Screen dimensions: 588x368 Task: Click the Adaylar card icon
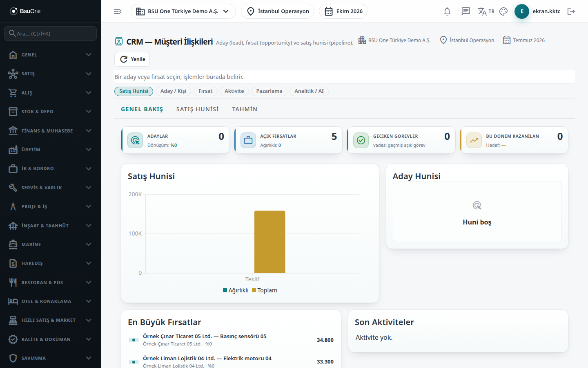pyautogui.click(x=135, y=140)
